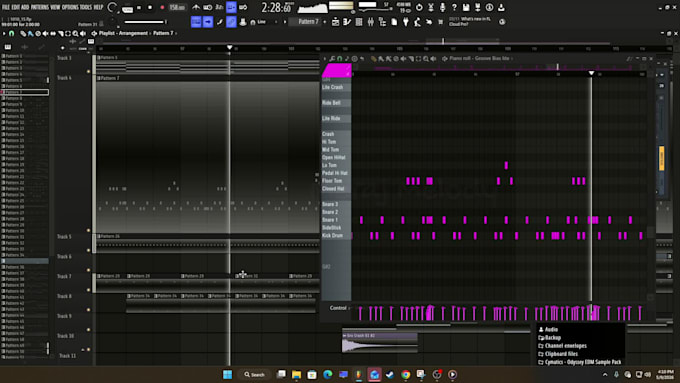Click the tempo BPM field

click(x=177, y=7)
